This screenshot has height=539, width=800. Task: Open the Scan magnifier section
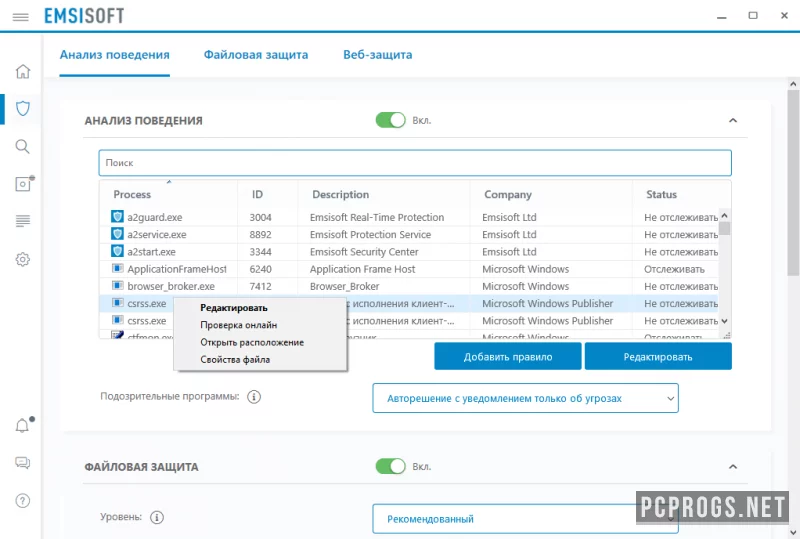pyautogui.click(x=22, y=146)
